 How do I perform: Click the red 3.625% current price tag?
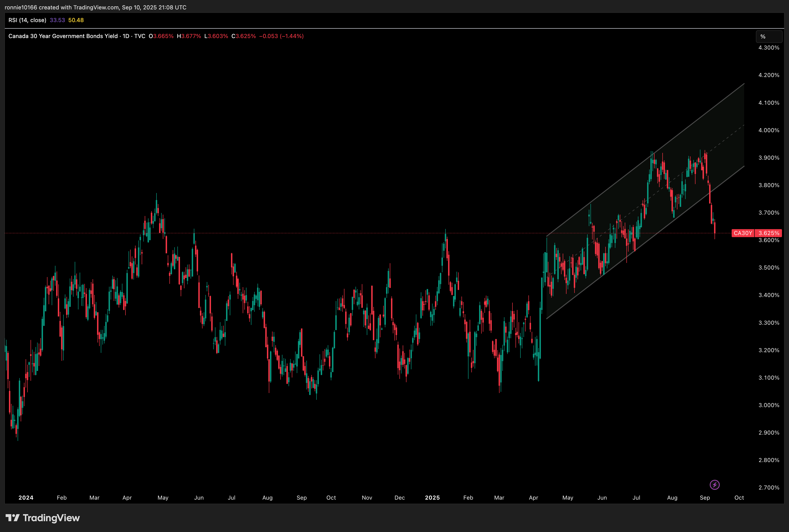coord(769,233)
